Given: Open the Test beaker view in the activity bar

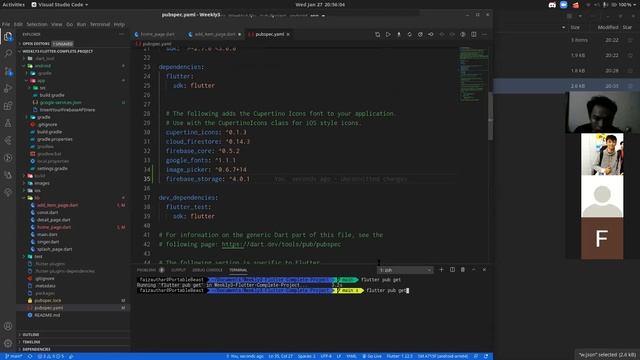Looking at the screenshot, I should (x=8, y=123).
